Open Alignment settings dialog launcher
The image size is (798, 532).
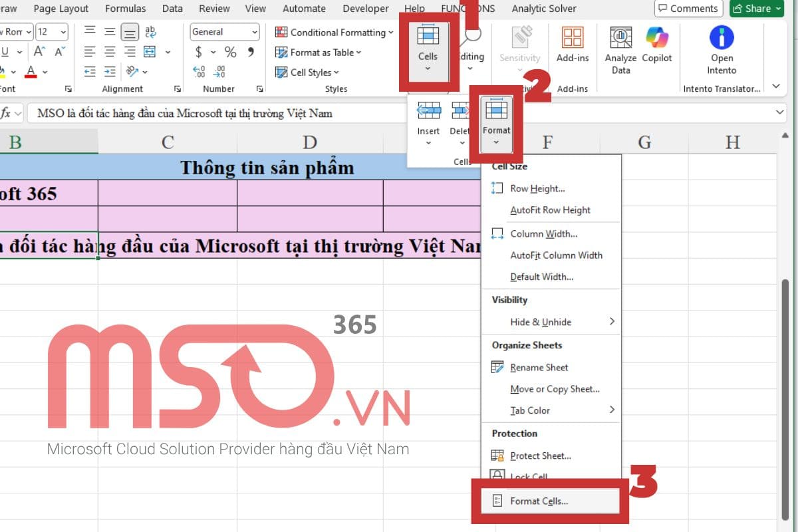coord(177,88)
